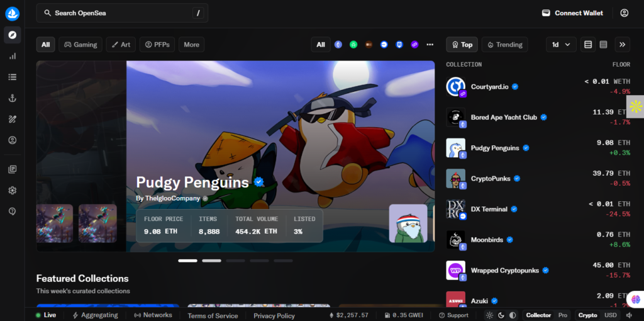Screen dimensions: 644x321
Task: Select the All chains filter
Action: tap(321, 45)
